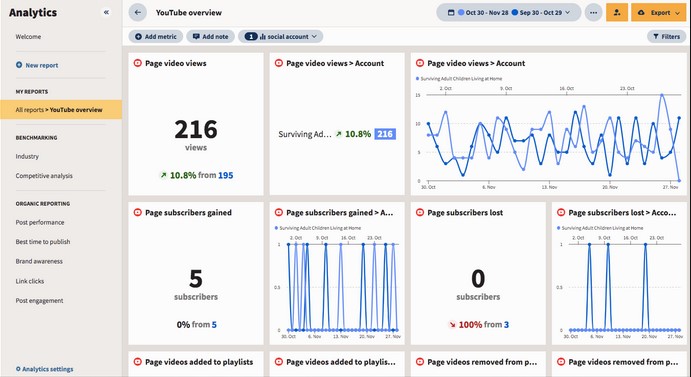Image resolution: width=691 pixels, height=377 pixels.
Task: Click the green up arrow beside 10.8% from 195
Action: 163,175
